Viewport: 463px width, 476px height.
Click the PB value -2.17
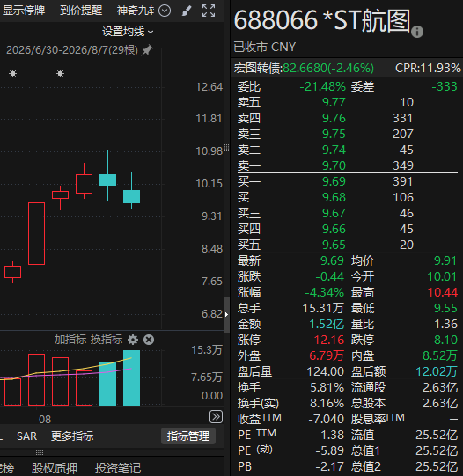coord(330,466)
